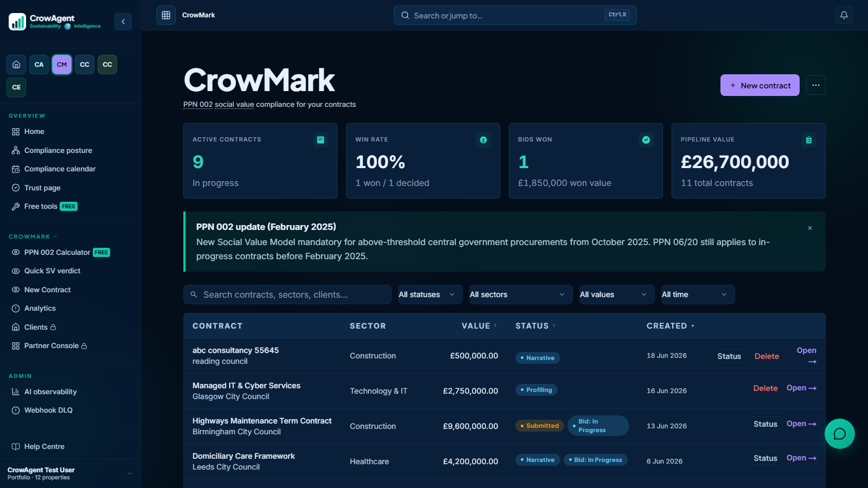Select the CM product tile
Image resolution: width=868 pixels, height=488 pixels.
tap(62, 65)
